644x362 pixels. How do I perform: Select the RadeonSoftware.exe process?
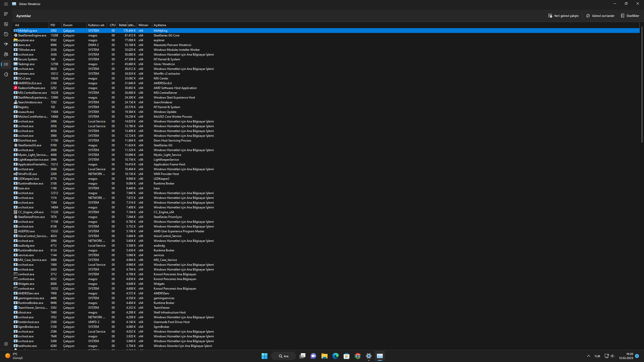pos(326,88)
